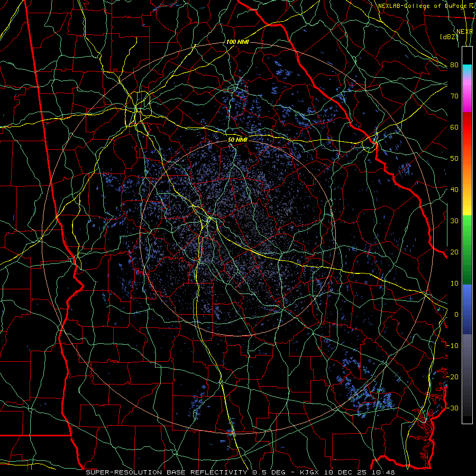This screenshot has width=476, height=476.
Task: Click the 60 value on the dBZ scale
Action: coord(454,127)
